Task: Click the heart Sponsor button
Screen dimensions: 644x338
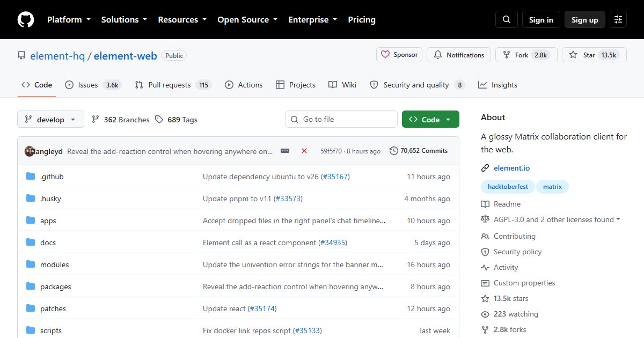Action: coord(399,55)
